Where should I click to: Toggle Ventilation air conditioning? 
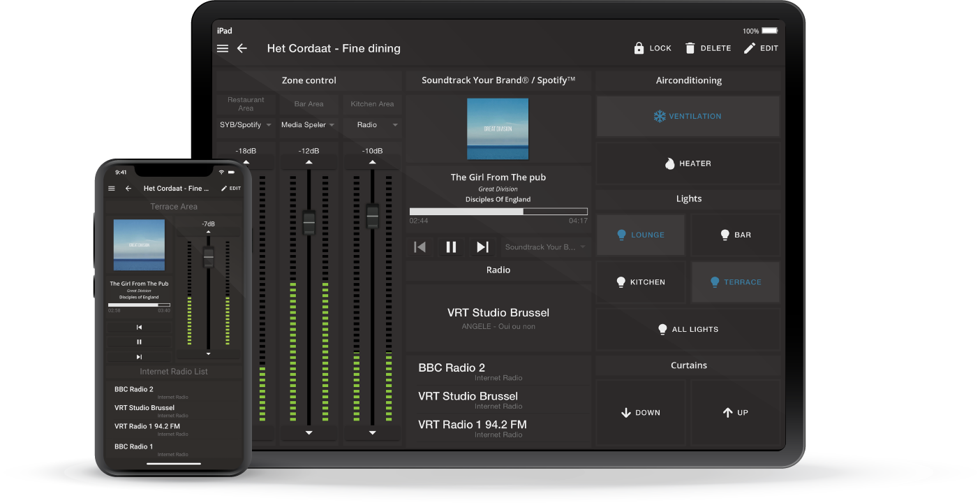[x=688, y=117]
